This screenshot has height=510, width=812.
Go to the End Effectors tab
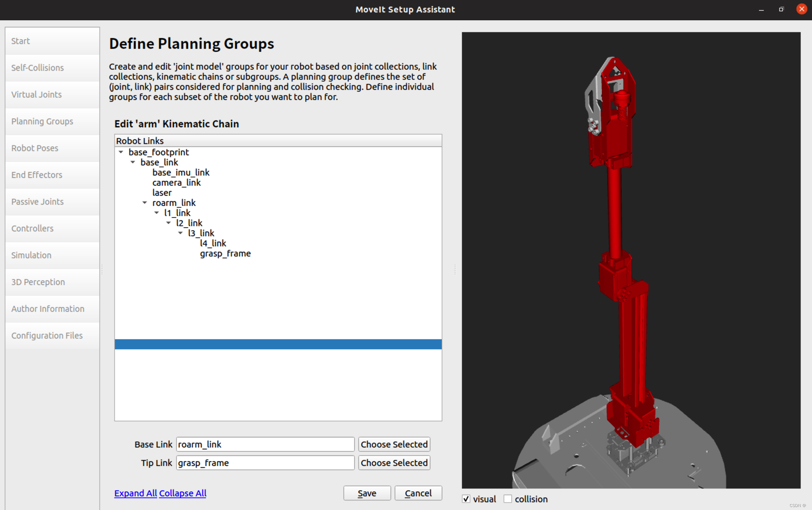[37, 175]
